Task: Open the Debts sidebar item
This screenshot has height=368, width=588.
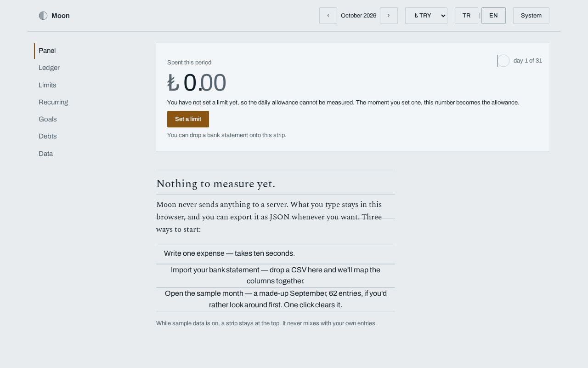Action: (x=48, y=136)
